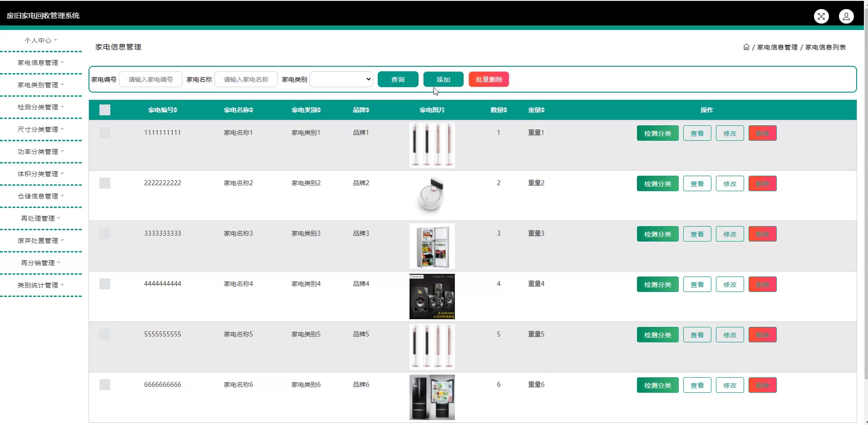Check the row checkbox for 1111111111
Viewport: 868px width, 425px height.
tap(105, 133)
